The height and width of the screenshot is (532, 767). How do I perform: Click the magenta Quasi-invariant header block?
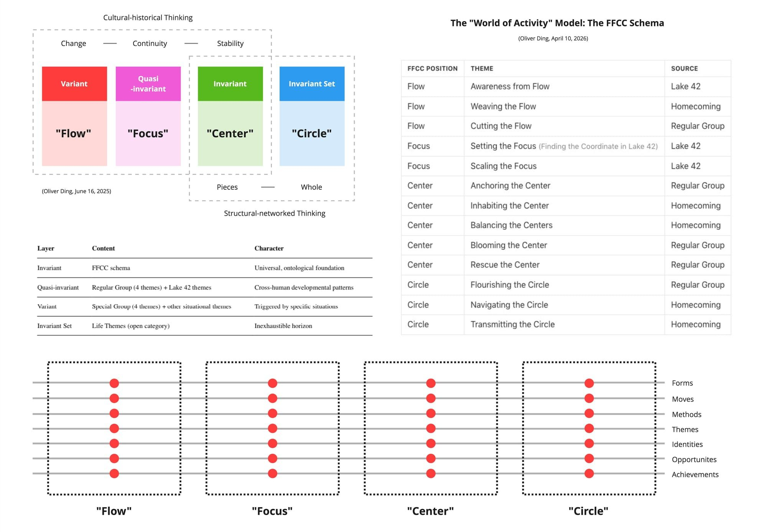tap(148, 84)
